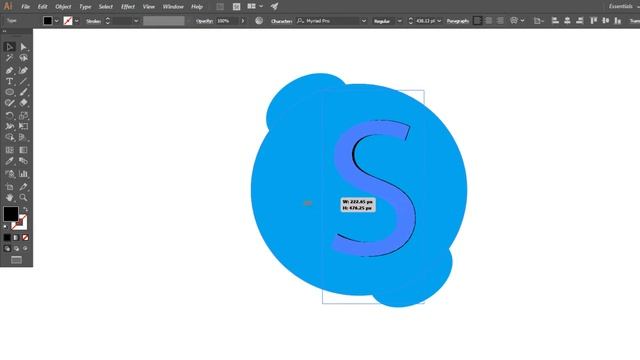Select the Eraser tool
This screenshot has height=360, width=640.
click(x=23, y=103)
